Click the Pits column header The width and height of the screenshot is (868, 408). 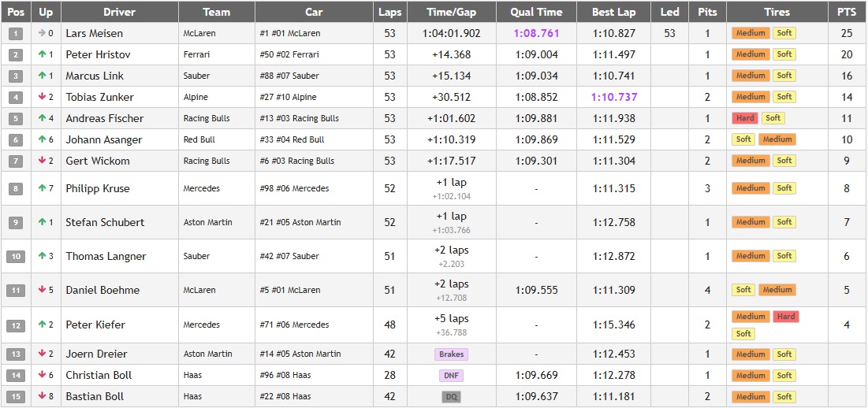tap(707, 12)
